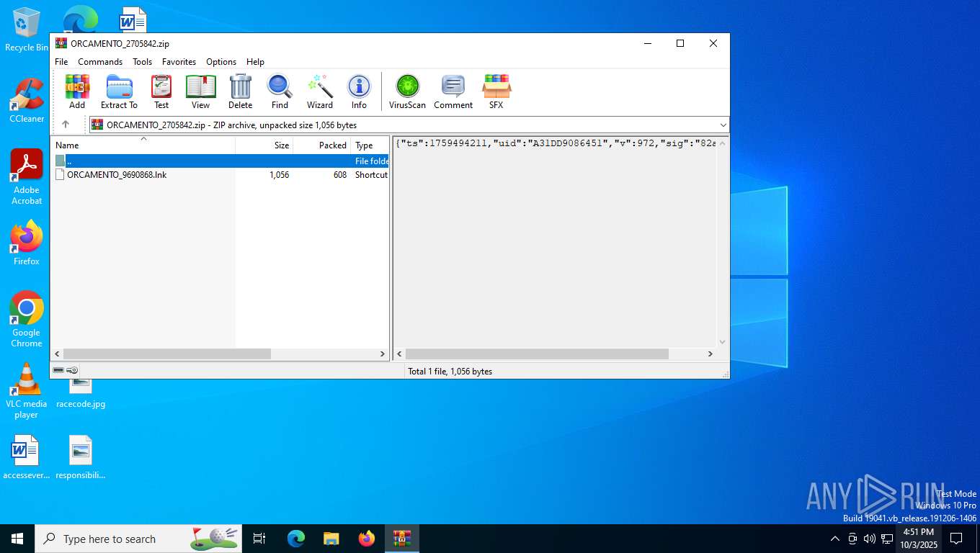Open the Firefox desktop shortcut
This screenshot has height=553, width=980.
pyautogui.click(x=27, y=243)
